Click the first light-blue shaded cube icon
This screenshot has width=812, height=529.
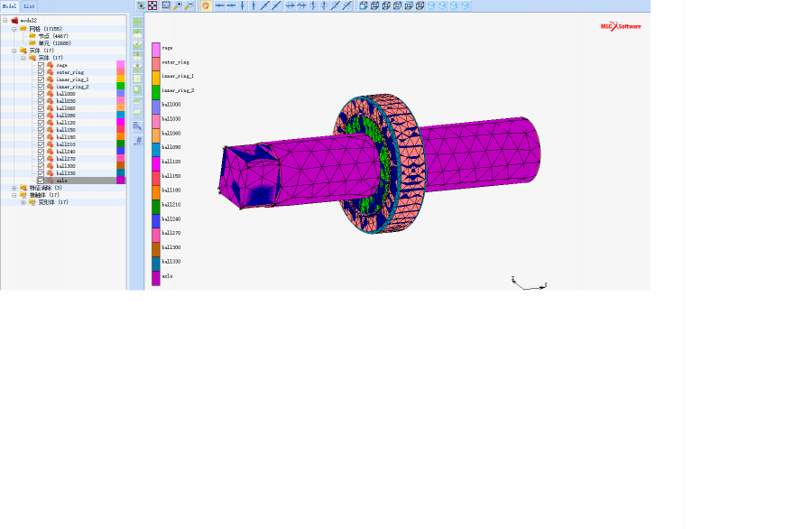(x=431, y=5)
